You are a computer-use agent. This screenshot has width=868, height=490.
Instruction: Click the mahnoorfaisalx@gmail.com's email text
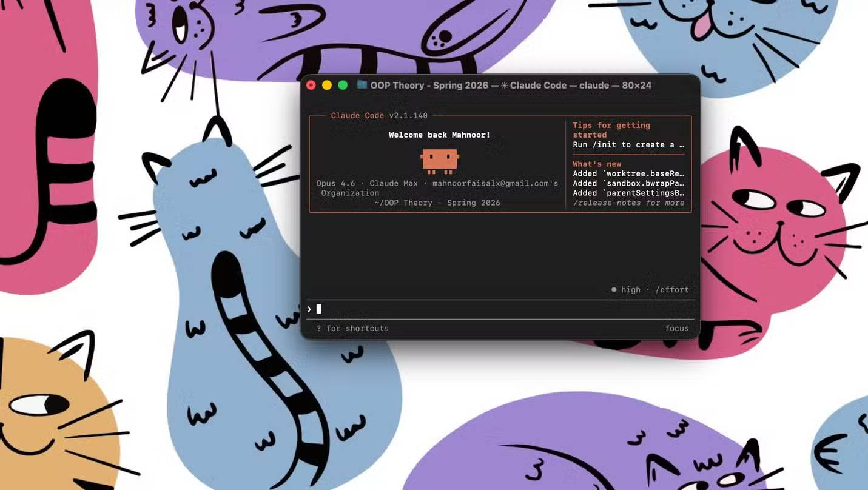495,183
